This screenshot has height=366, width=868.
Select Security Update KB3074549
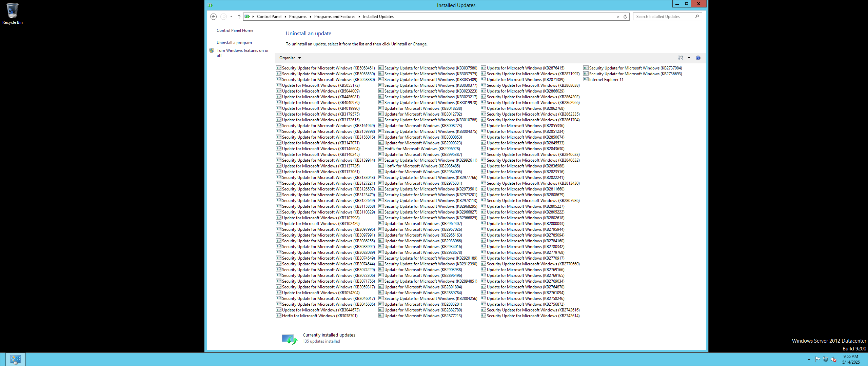[x=325, y=258]
